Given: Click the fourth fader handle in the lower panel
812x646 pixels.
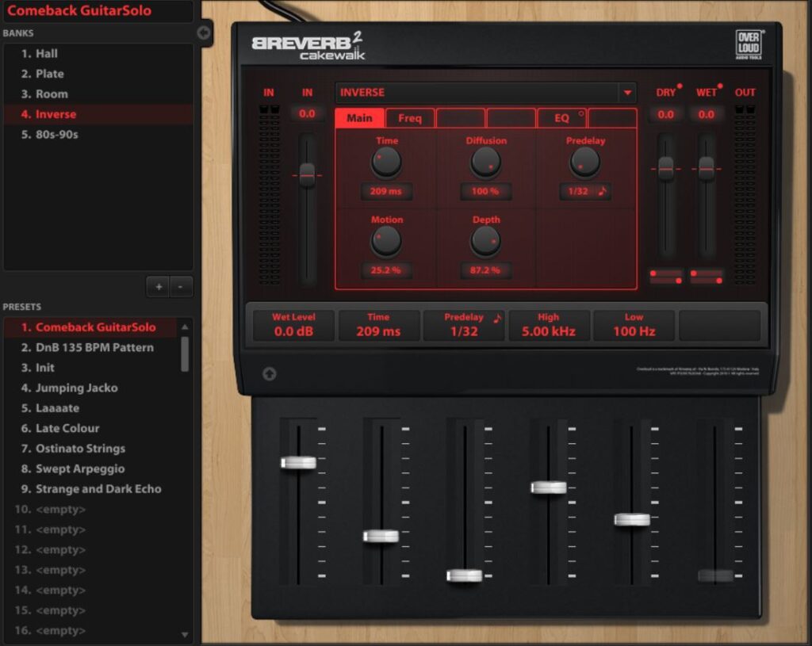Looking at the screenshot, I should (x=549, y=487).
